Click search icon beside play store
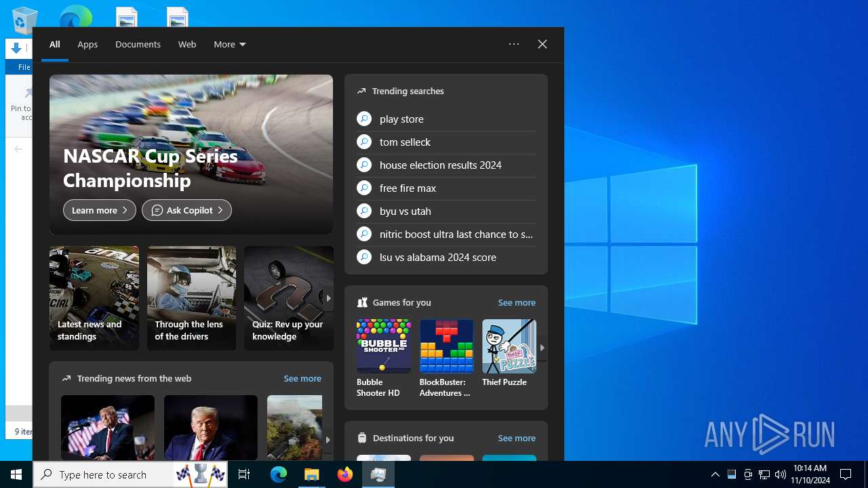 pyautogui.click(x=364, y=119)
